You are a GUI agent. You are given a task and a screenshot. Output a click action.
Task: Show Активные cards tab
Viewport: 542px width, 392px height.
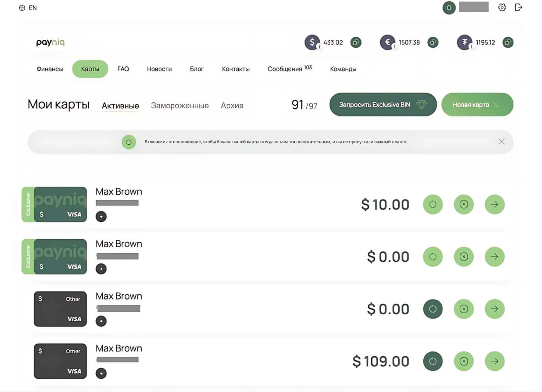[x=120, y=106]
